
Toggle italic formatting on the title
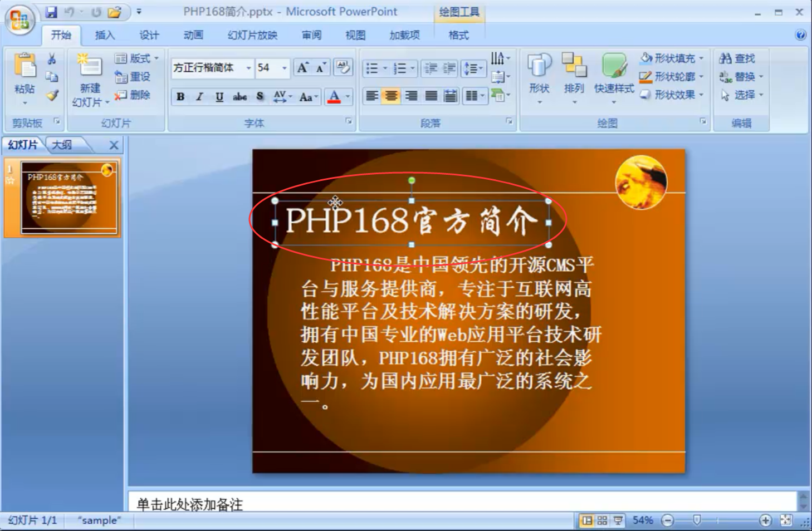coord(198,96)
